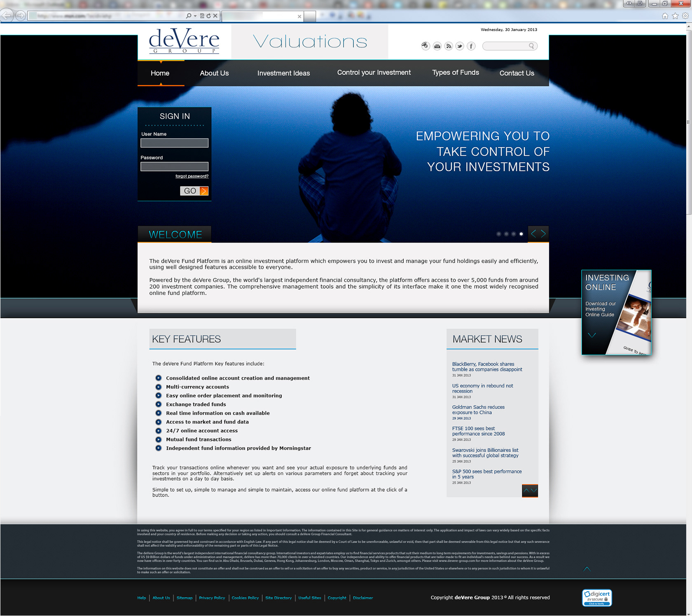
Task: Click the Consolidated online account creation bullet text
Action: pyautogui.click(x=238, y=378)
